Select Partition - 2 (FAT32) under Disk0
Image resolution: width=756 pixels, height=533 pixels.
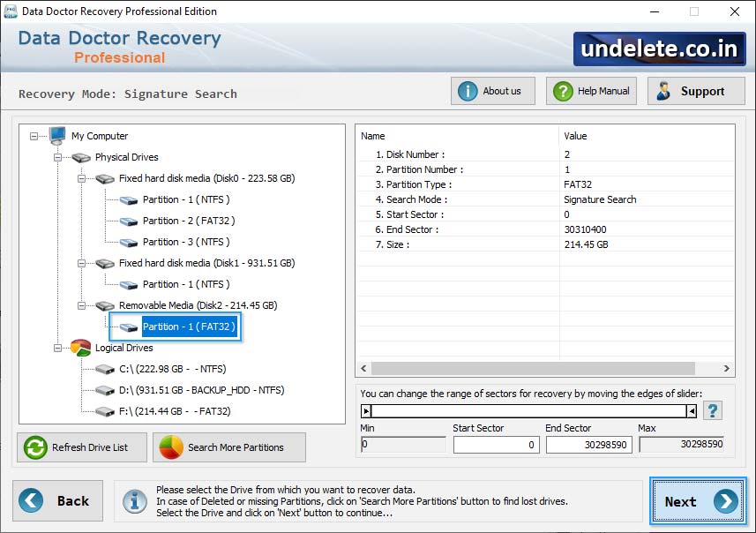click(188, 221)
